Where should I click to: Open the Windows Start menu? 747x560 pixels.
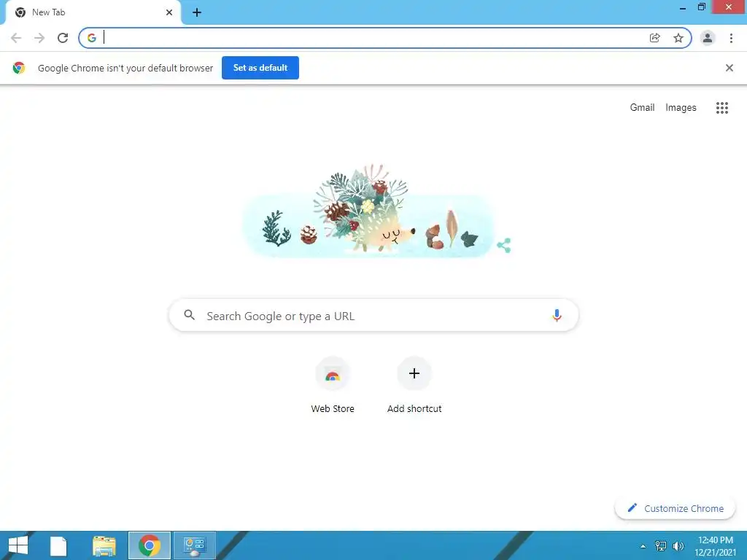pos(18,545)
